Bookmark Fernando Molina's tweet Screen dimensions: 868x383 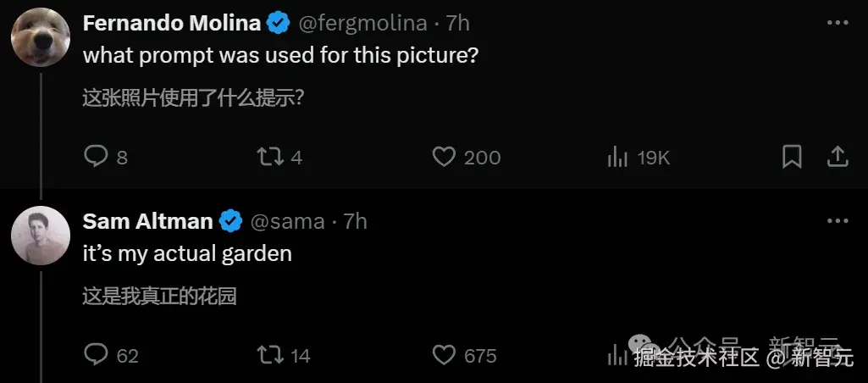pos(792,157)
